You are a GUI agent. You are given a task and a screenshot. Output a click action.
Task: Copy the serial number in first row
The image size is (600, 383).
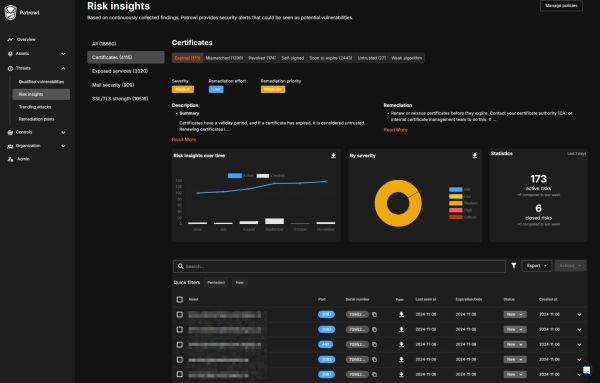pyautogui.click(x=375, y=315)
